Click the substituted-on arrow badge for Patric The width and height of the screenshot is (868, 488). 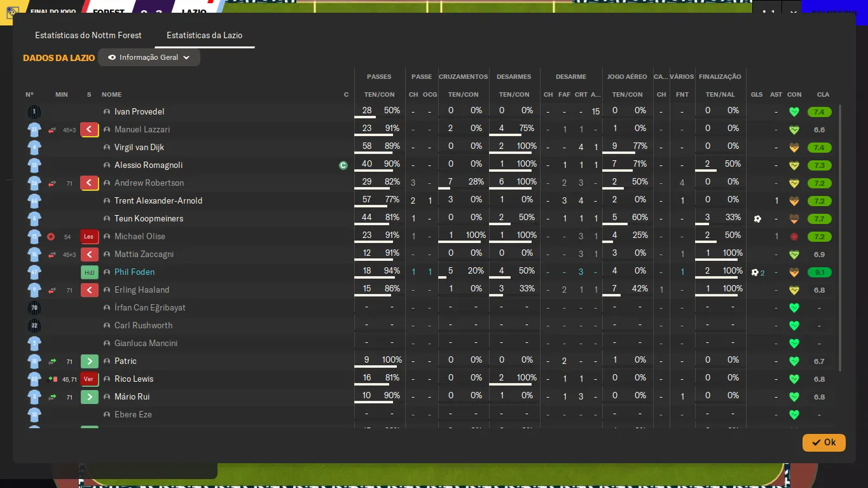pyautogui.click(x=89, y=361)
